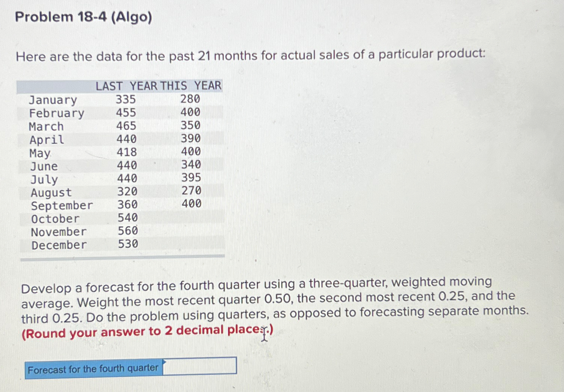Click the July sales row

point(43,178)
